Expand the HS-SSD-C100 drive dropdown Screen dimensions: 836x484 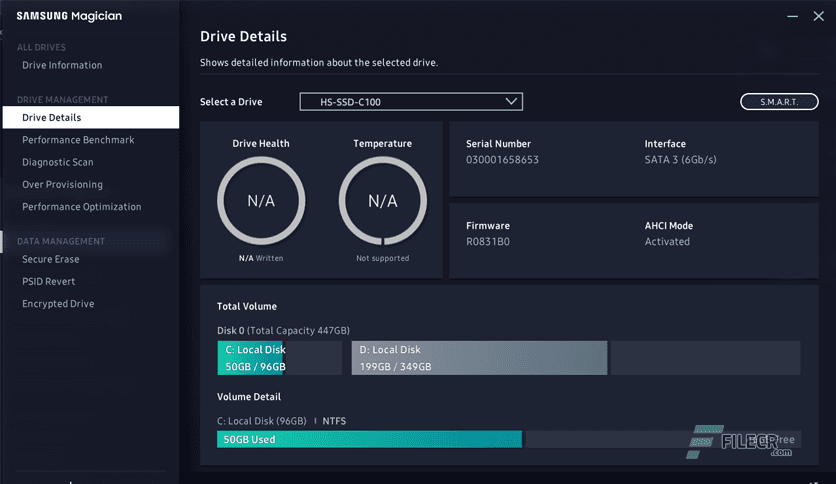pyautogui.click(x=411, y=102)
